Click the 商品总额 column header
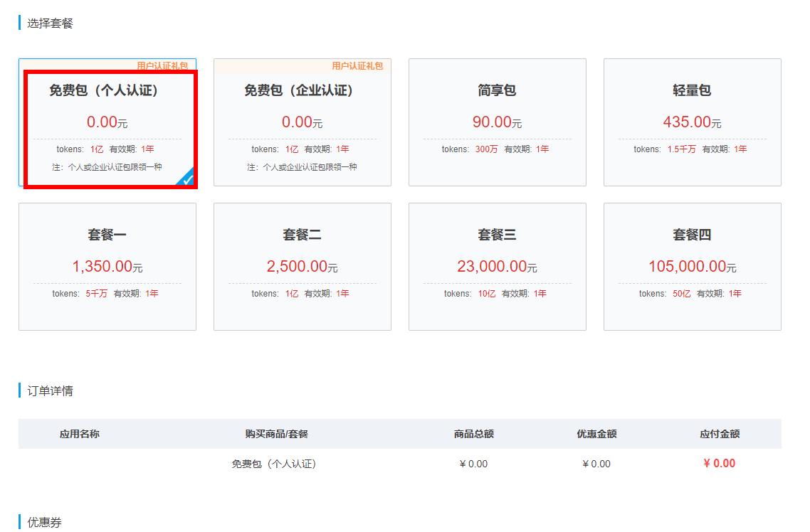 coord(473,434)
